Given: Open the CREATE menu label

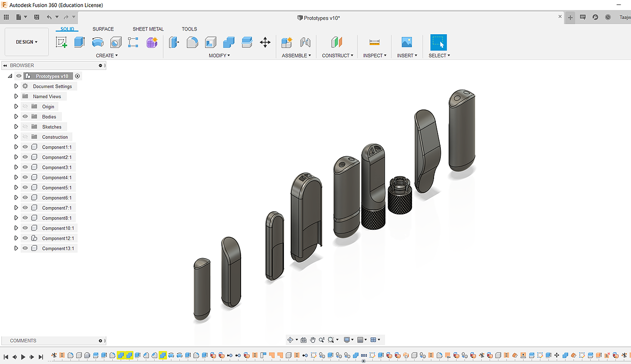Looking at the screenshot, I should (107, 55).
